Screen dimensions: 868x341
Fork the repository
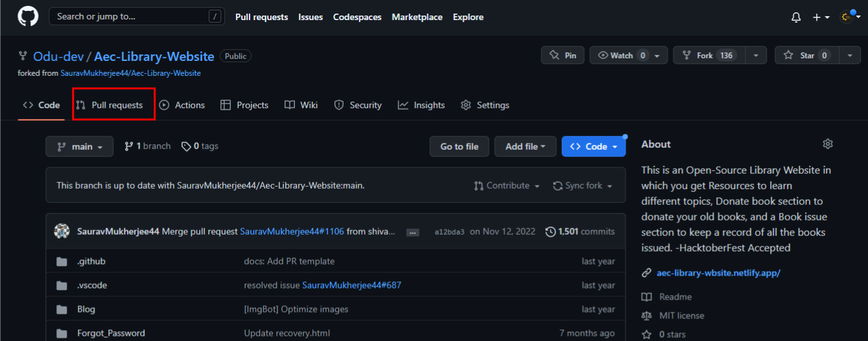click(709, 56)
